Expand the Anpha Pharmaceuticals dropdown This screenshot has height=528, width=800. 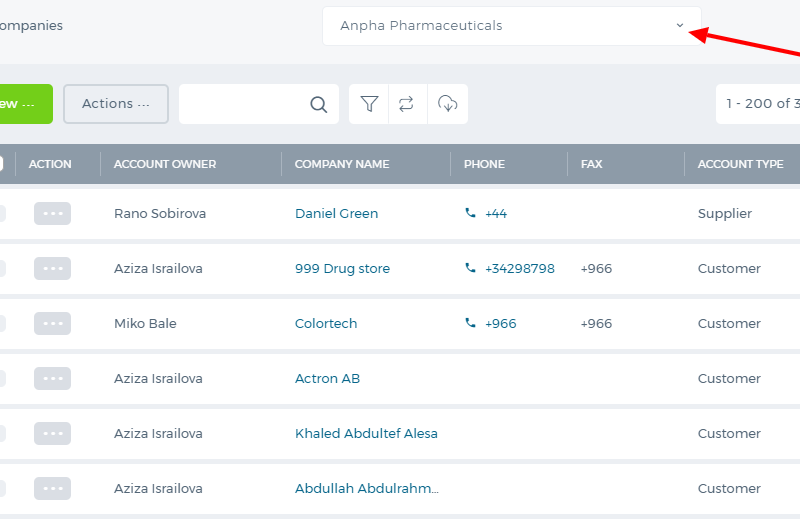pyautogui.click(x=512, y=26)
